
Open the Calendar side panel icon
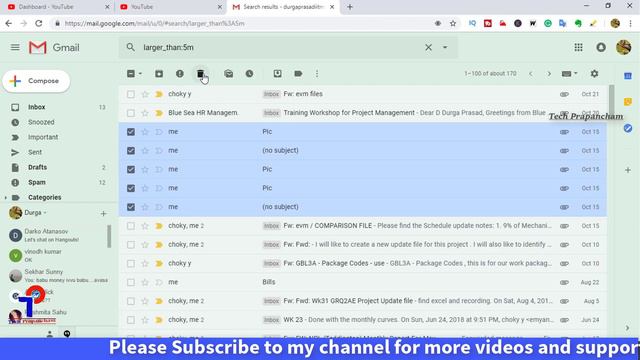point(628,76)
